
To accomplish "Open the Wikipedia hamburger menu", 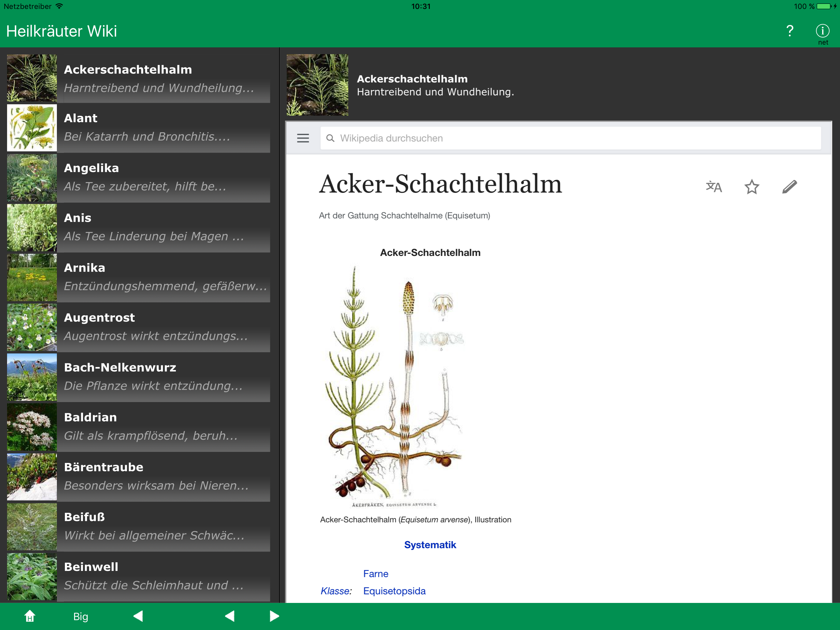I will 303,138.
